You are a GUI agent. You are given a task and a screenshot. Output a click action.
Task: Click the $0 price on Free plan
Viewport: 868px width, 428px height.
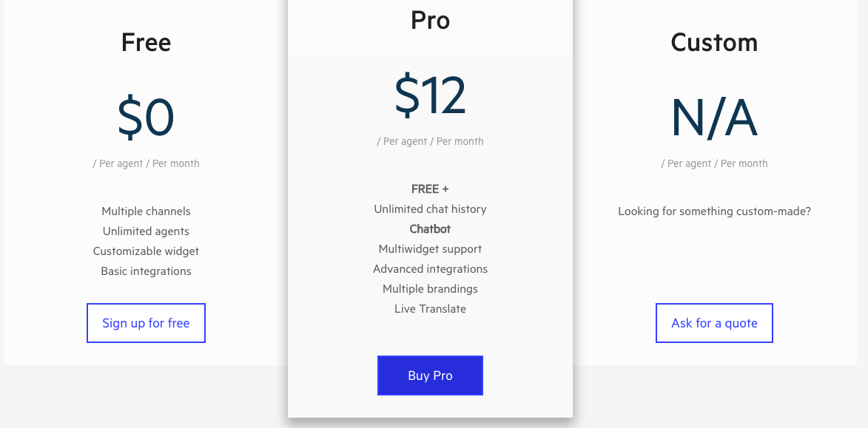point(146,118)
